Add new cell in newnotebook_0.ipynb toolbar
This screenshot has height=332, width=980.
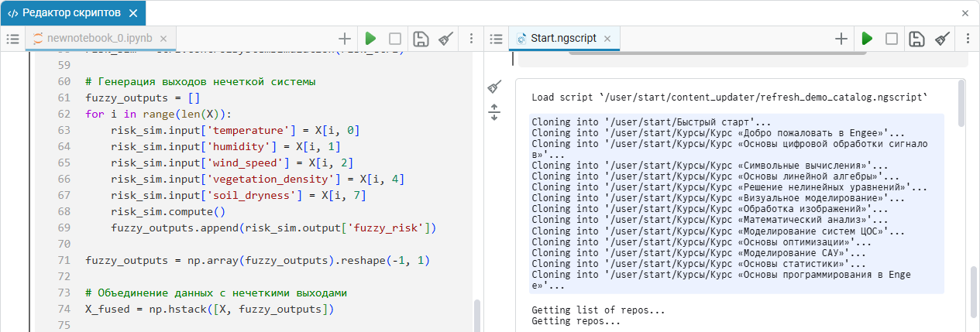tap(345, 38)
